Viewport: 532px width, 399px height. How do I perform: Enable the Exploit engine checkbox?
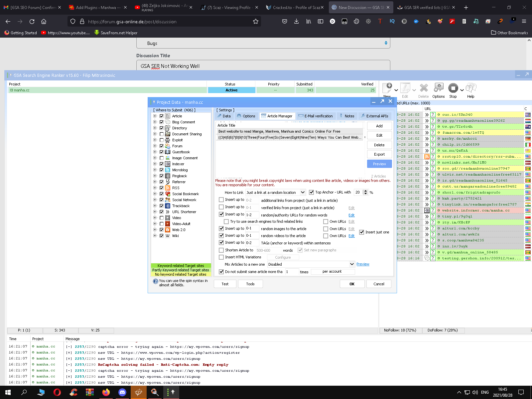[162, 140]
